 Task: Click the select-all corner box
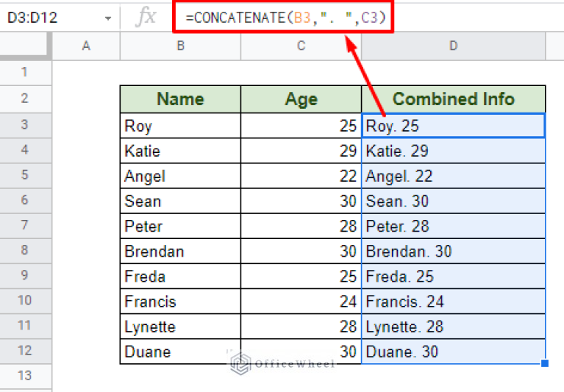tap(24, 46)
